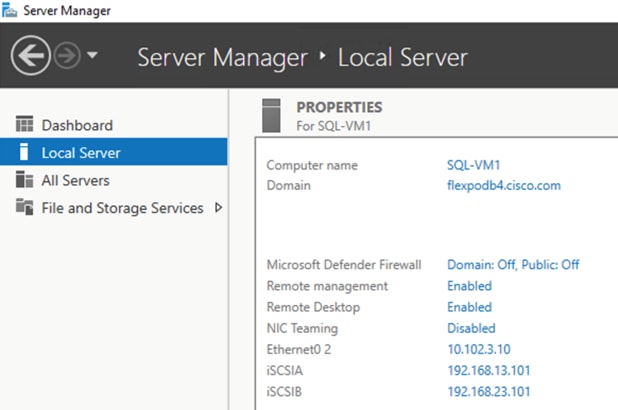Click the 'For SQL-VM1' subtitle
Screen dimensions: 618x410
pos(333,126)
